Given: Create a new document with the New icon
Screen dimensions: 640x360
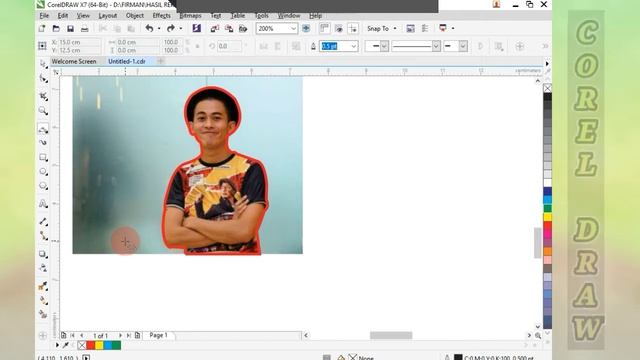Looking at the screenshot, I should pos(42,29).
